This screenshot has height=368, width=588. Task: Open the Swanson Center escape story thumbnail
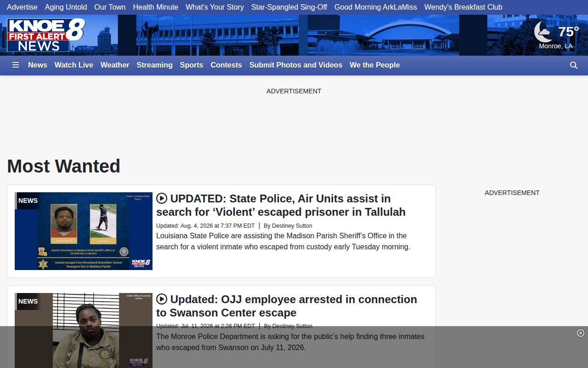(x=84, y=330)
